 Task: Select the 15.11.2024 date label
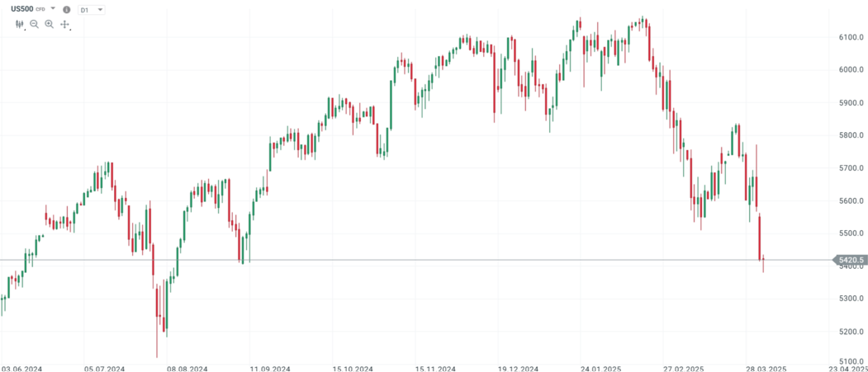tap(436, 368)
